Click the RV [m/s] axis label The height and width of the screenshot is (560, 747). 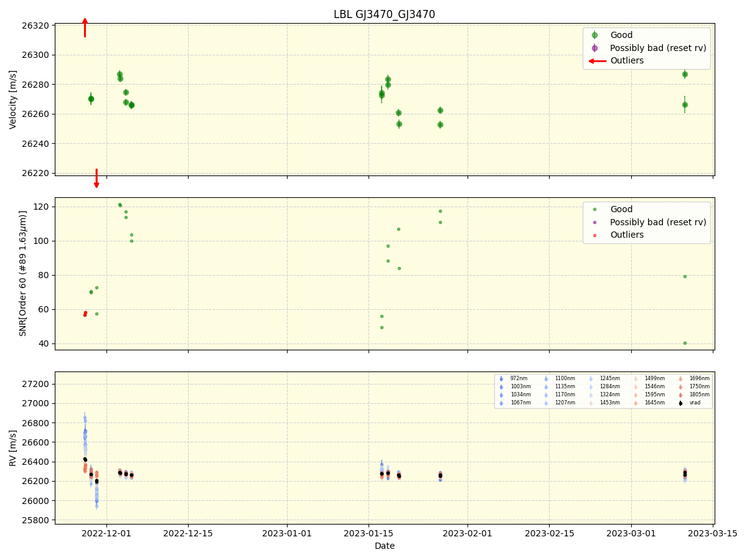(13, 448)
